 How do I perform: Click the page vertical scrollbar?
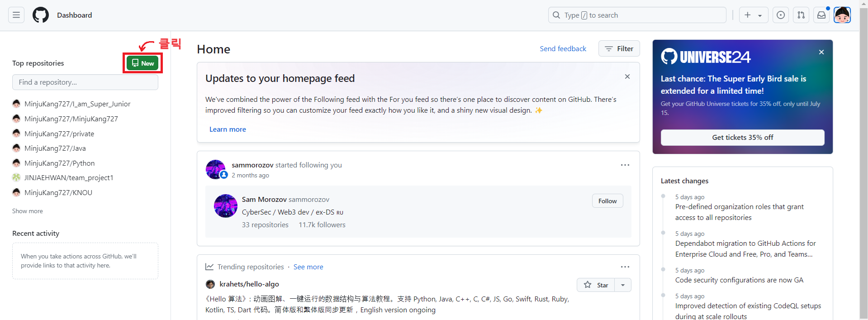pos(863,163)
